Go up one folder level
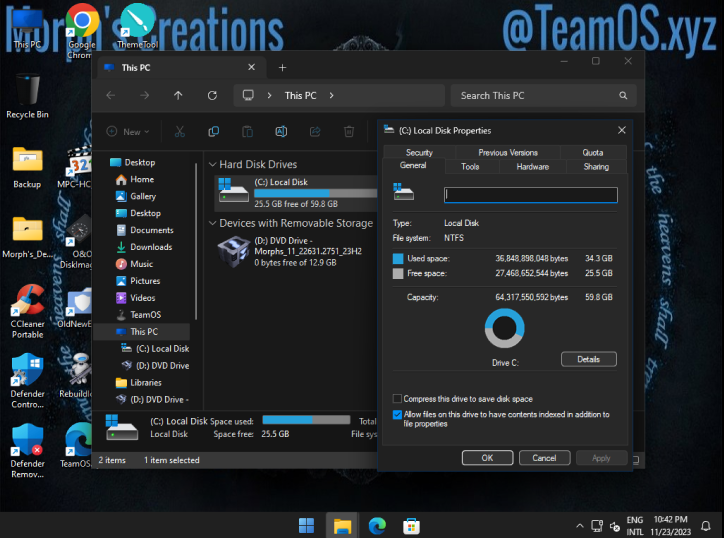The height and width of the screenshot is (538, 724). click(178, 96)
